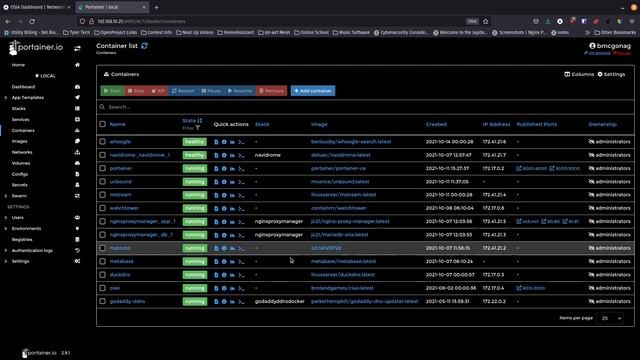Open stats chart icon for unbound container
Viewport: 640px width, 360px height.
point(232,182)
